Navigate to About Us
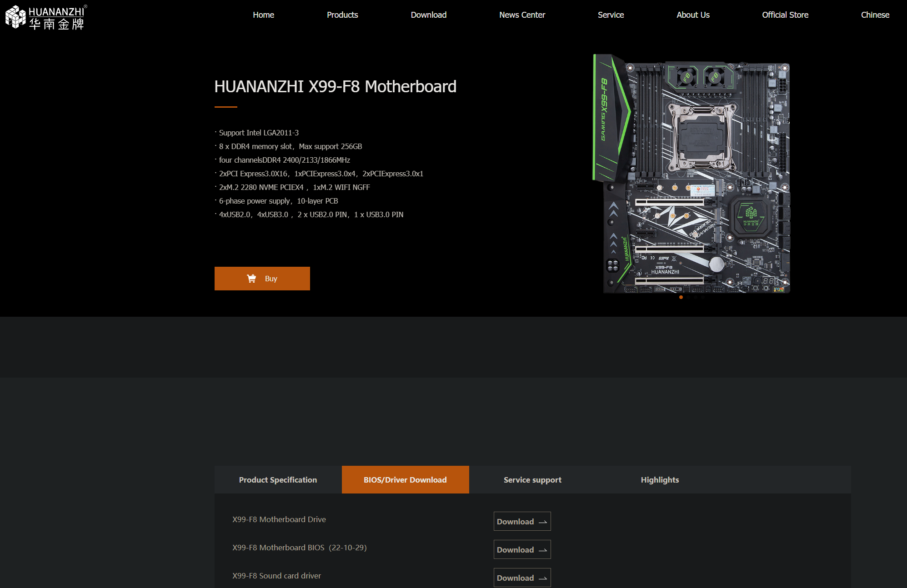This screenshot has height=588, width=907. (x=693, y=15)
